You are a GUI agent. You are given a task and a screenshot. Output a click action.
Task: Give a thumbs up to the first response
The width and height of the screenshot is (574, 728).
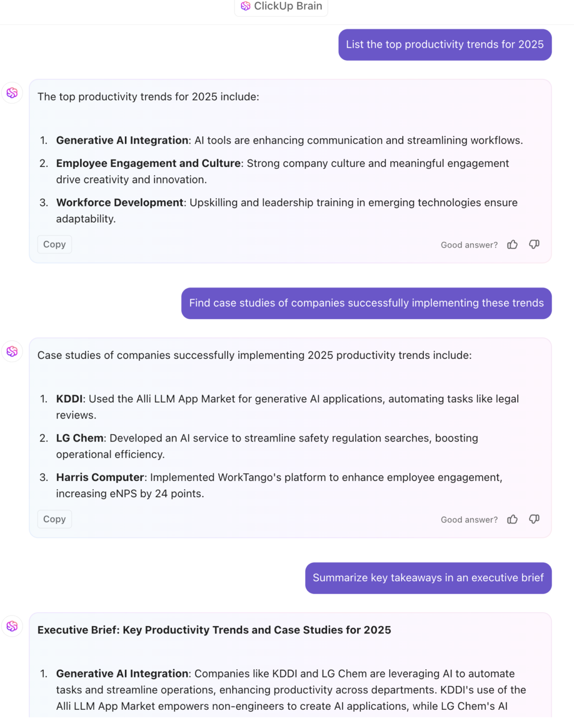click(512, 244)
